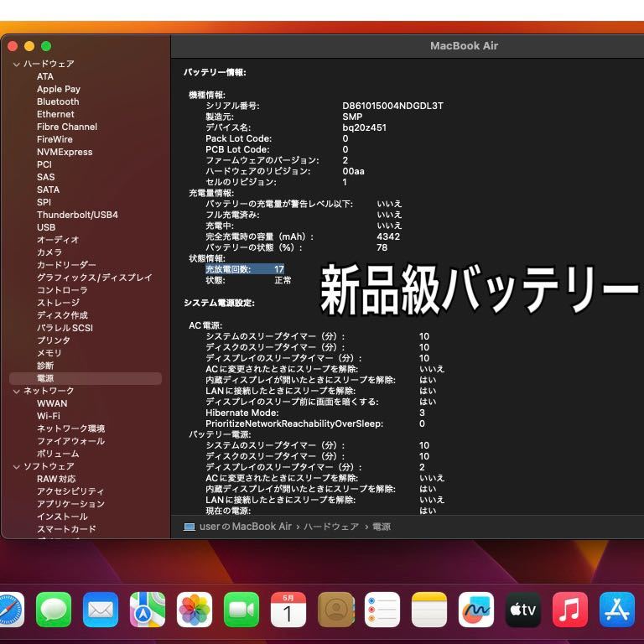Select Thunderbolt/USB4 in the sidebar
Viewport: 644px width, 644px height.
pos(77,215)
